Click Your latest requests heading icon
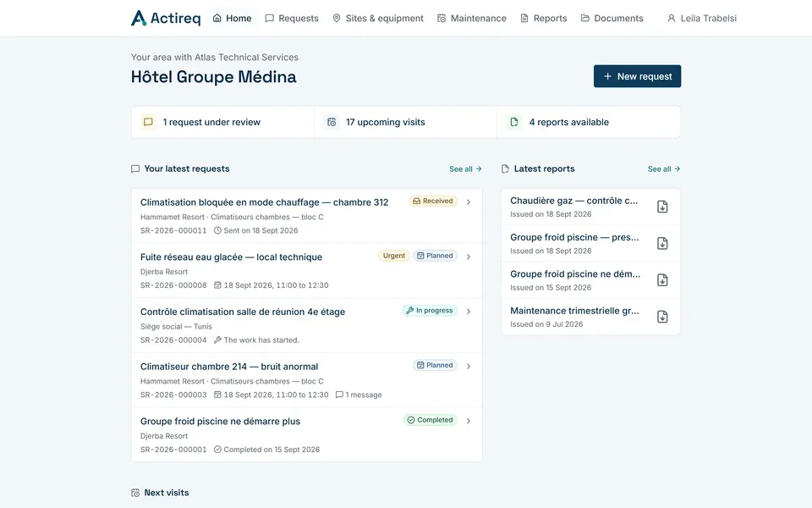This screenshot has height=508, width=812. 135,169
